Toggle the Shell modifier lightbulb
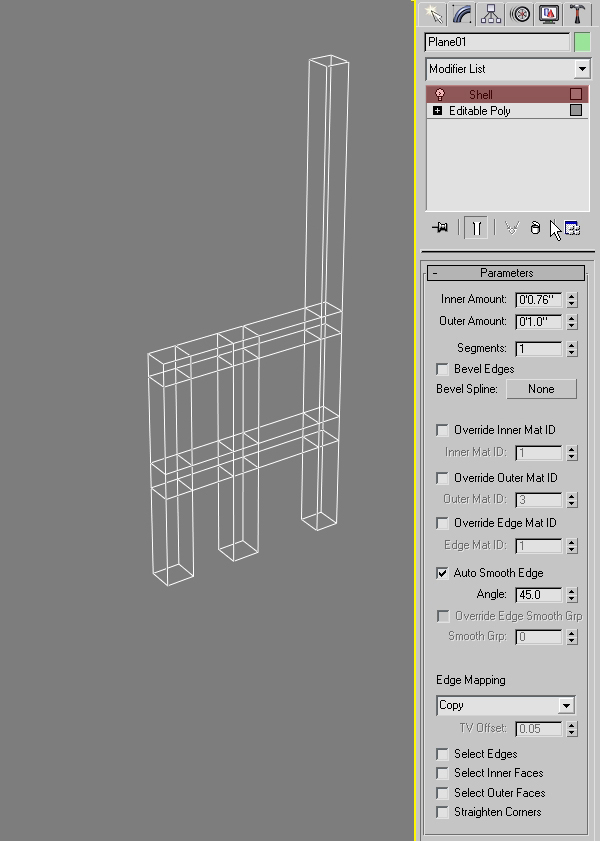The height and width of the screenshot is (841, 600). (439, 94)
